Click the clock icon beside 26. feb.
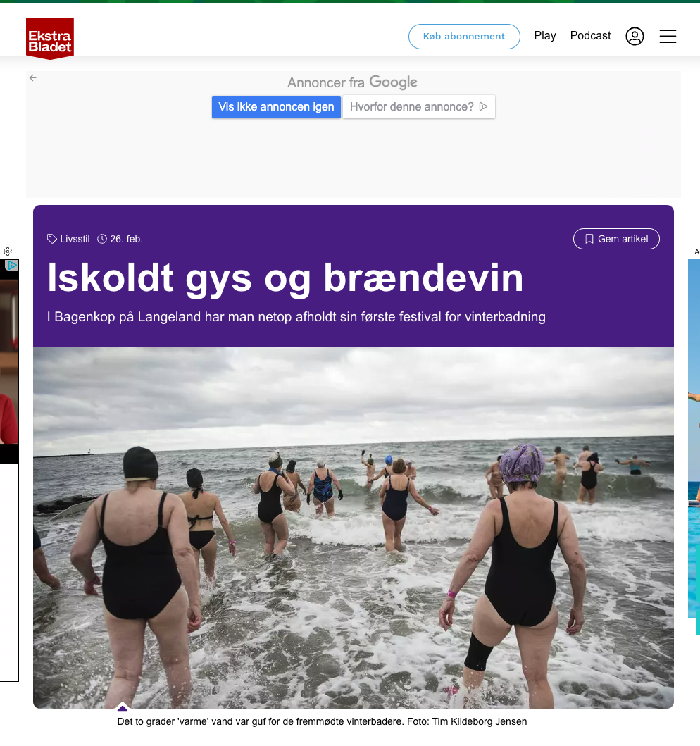Viewport: 700px width, 746px height. tap(102, 239)
